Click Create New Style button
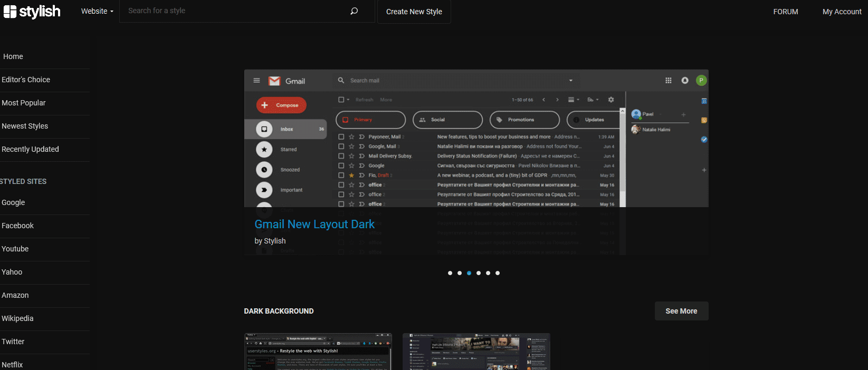The image size is (868, 370). click(414, 12)
